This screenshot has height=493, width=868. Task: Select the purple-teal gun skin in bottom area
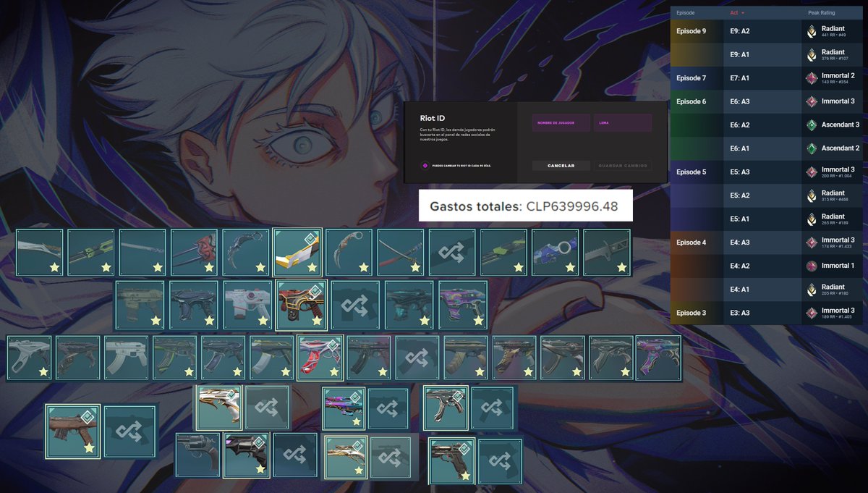pyautogui.click(x=344, y=408)
